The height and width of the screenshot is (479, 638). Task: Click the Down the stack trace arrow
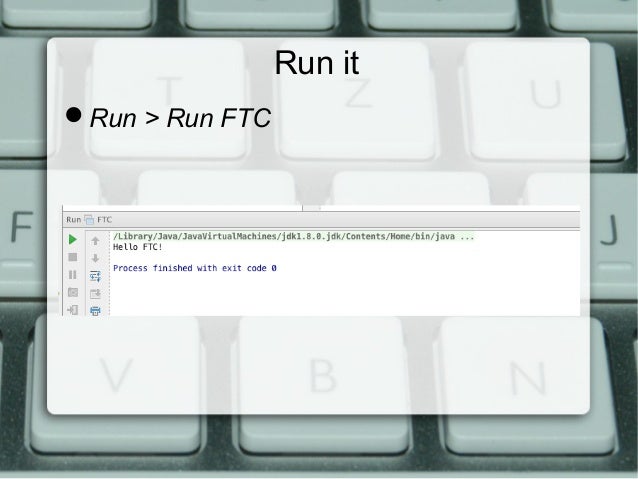click(x=95, y=258)
